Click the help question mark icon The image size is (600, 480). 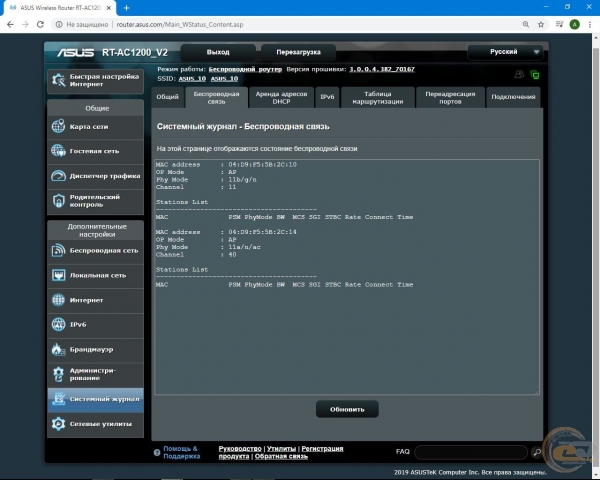coord(157,452)
